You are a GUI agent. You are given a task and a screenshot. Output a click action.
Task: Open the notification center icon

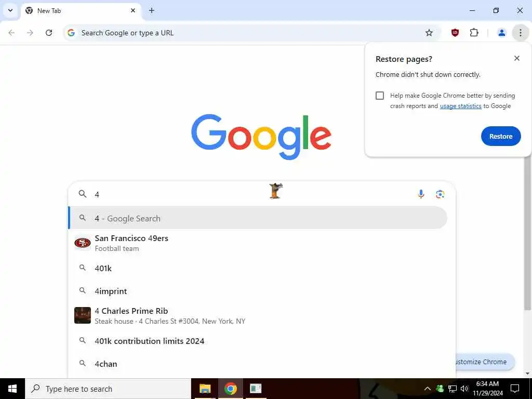pyautogui.click(x=515, y=389)
